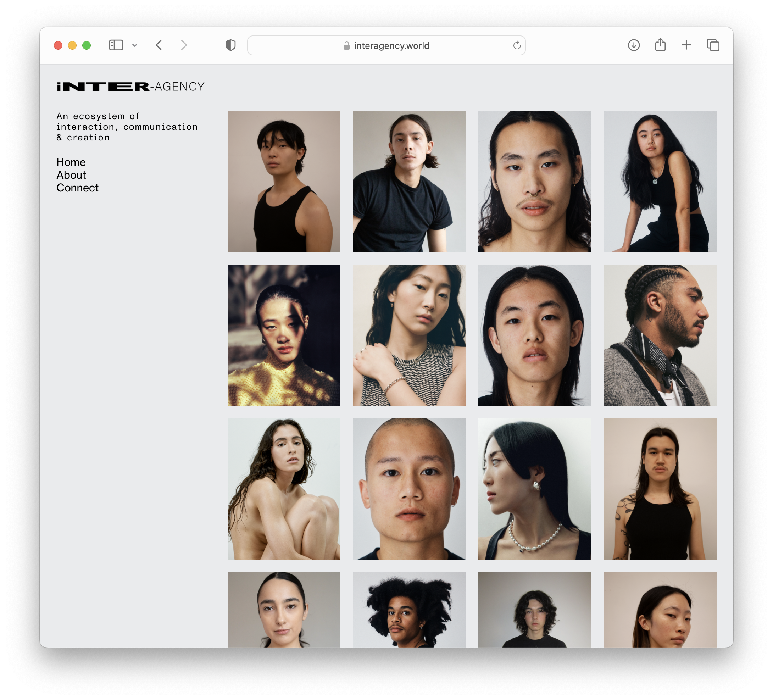Open the Connect navigation link

click(x=77, y=188)
